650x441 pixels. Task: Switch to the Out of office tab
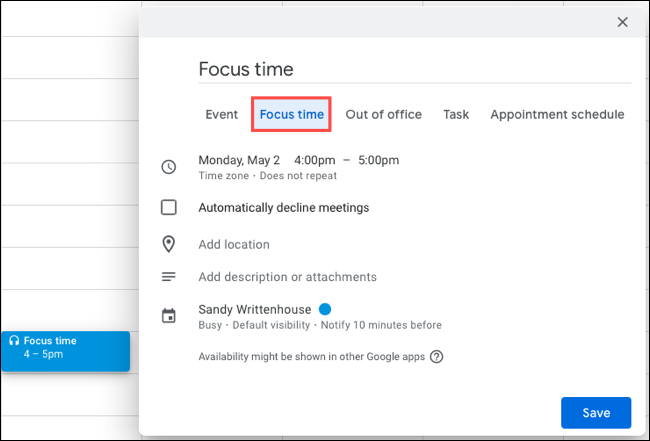[x=383, y=115]
